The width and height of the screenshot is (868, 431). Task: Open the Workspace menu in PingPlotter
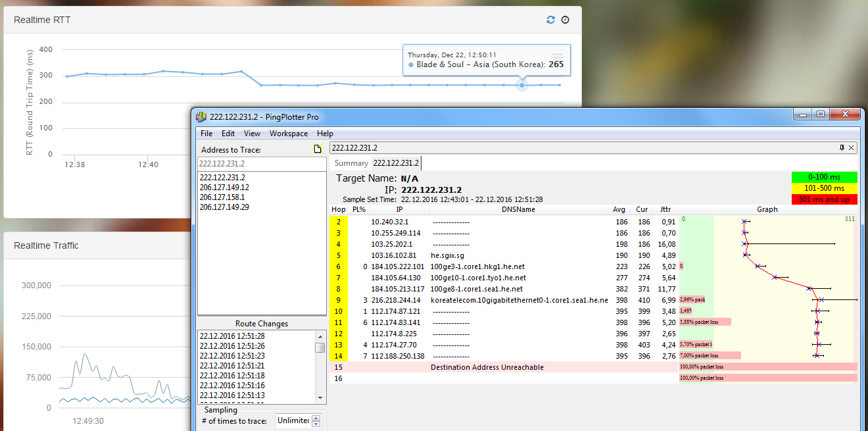(x=289, y=134)
